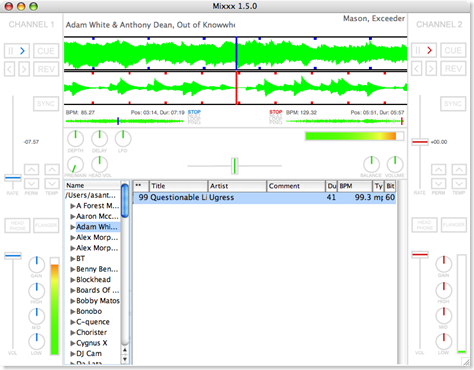Screen dimensions: 474x370
Task: Click the HEAD VOL knob
Action: click(99, 165)
